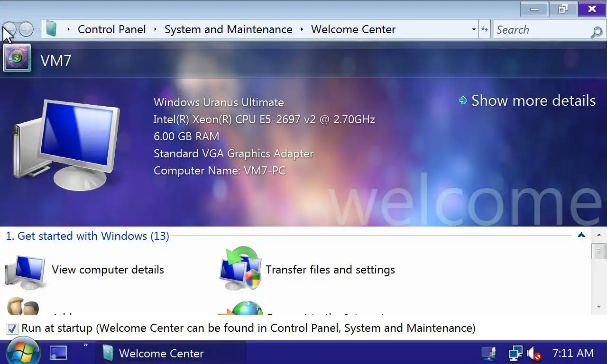Expand arrow after Control Panel breadcrumb
The width and height of the screenshot is (607, 364).
(155, 29)
